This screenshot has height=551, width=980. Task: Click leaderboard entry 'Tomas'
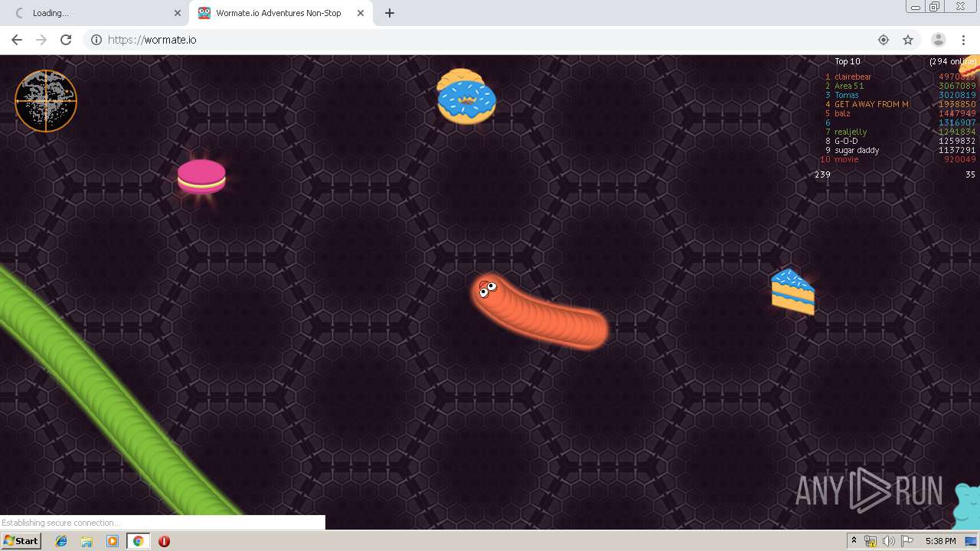[847, 95]
